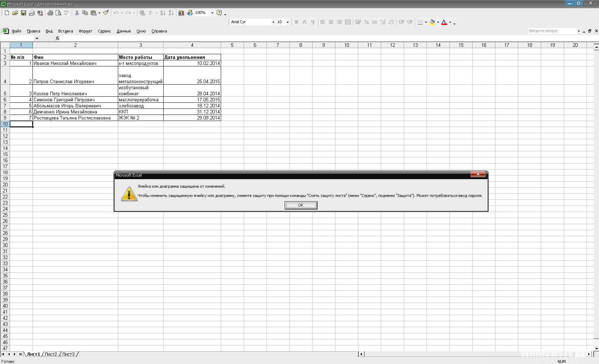This screenshot has height=364, width=599.
Task: Toggle Bold (Ж) formatting
Action: tap(296, 22)
